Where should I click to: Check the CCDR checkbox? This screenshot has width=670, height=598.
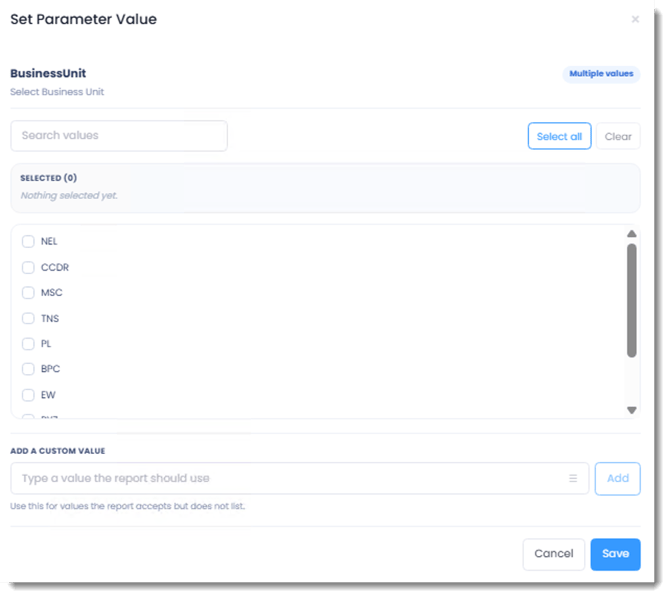pos(28,268)
